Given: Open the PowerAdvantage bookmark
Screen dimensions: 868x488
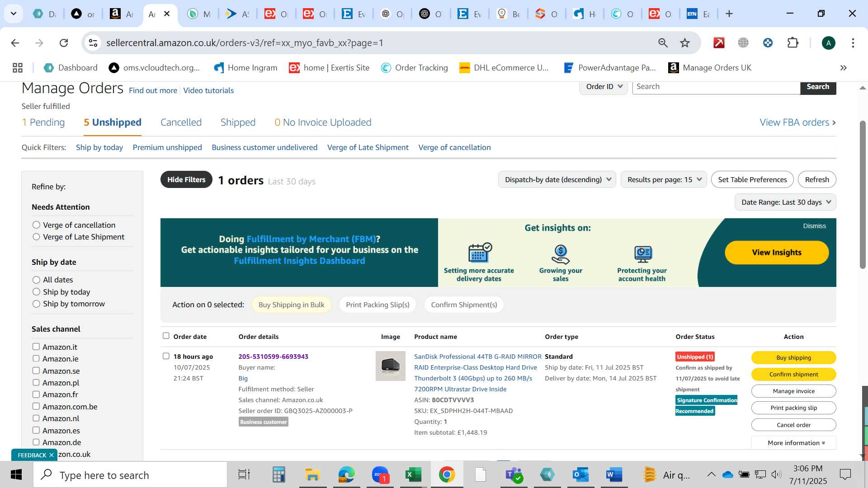Looking at the screenshot, I should coord(609,68).
